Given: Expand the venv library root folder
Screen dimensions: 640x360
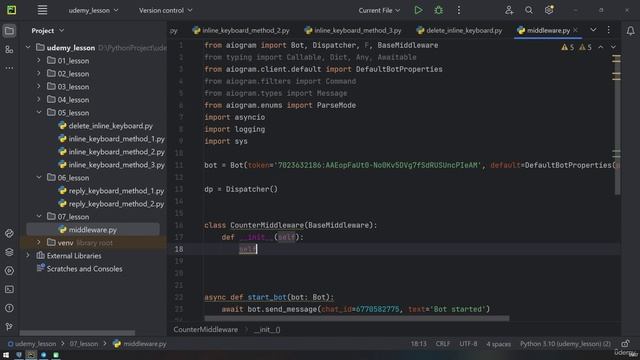Looking at the screenshot, I should (39, 243).
